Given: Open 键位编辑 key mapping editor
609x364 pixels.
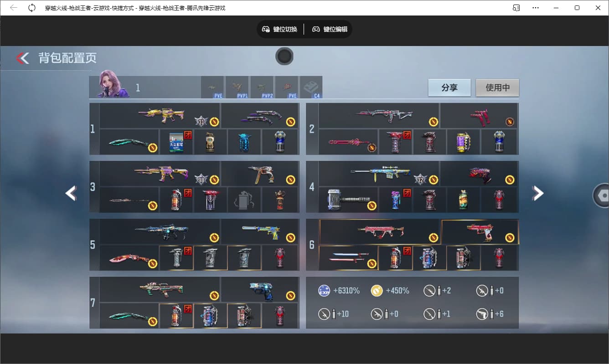Looking at the screenshot, I should (x=330, y=29).
